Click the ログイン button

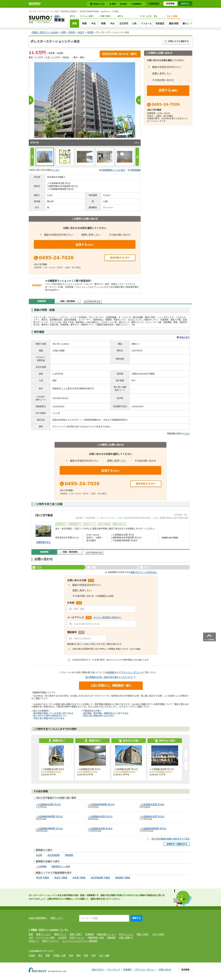[185, 4]
